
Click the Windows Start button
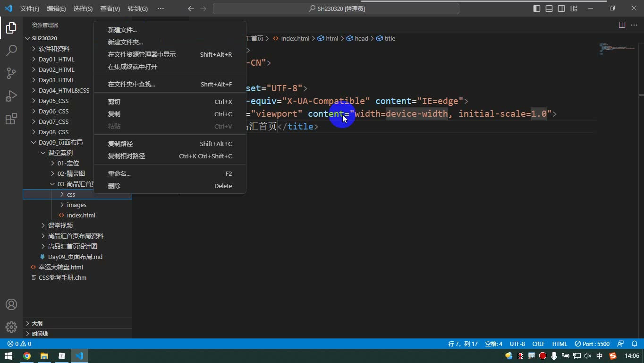pyautogui.click(x=8, y=356)
